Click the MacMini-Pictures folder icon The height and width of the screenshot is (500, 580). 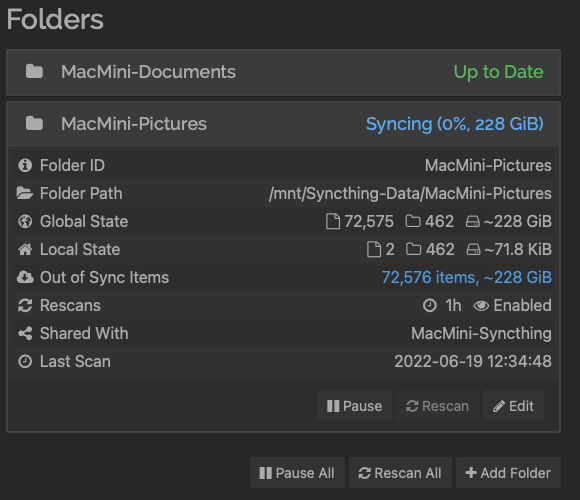coord(34,124)
